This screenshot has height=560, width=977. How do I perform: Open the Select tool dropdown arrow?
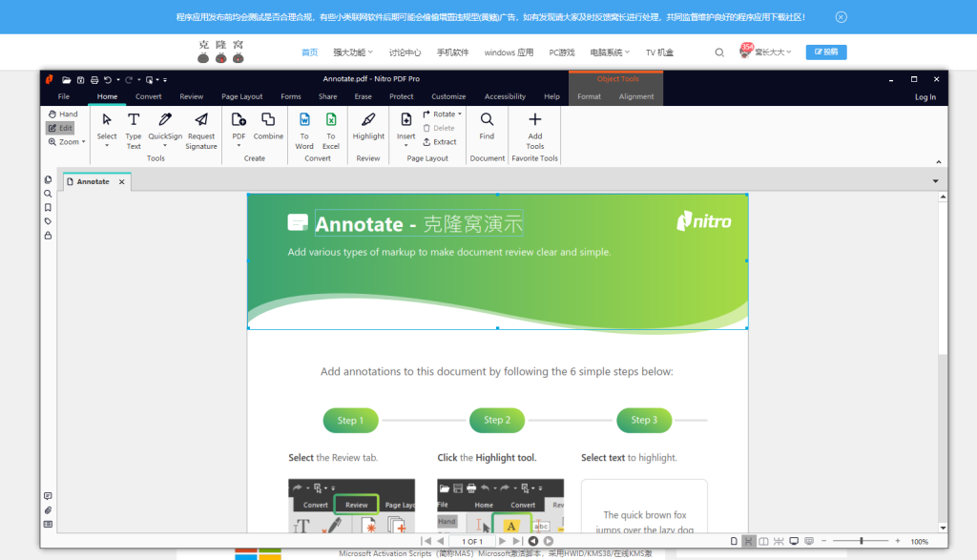pos(107,146)
